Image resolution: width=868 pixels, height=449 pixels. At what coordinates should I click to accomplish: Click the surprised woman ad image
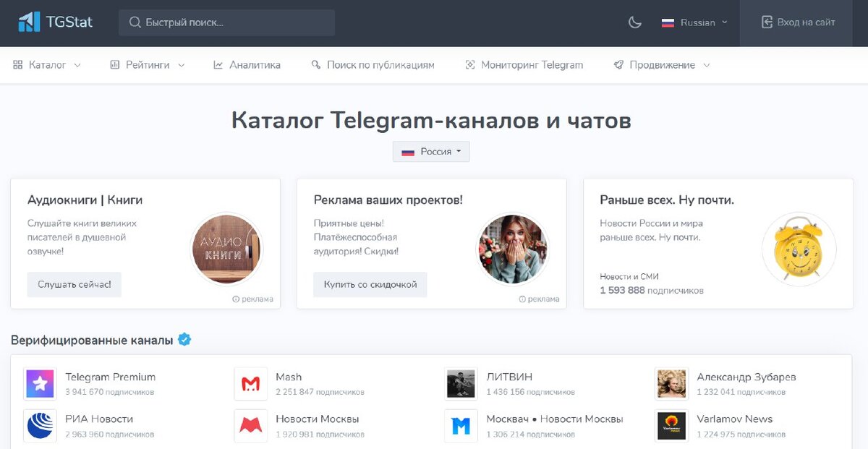point(513,249)
